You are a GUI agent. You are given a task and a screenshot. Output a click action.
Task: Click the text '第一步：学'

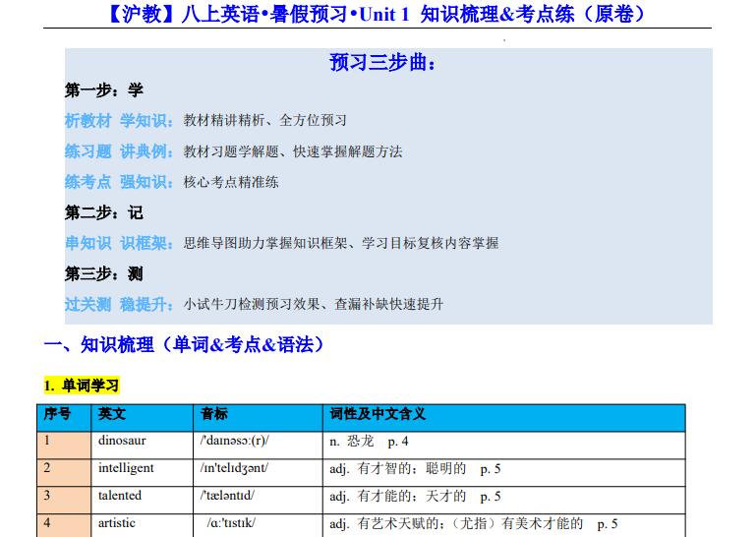[x=104, y=90]
